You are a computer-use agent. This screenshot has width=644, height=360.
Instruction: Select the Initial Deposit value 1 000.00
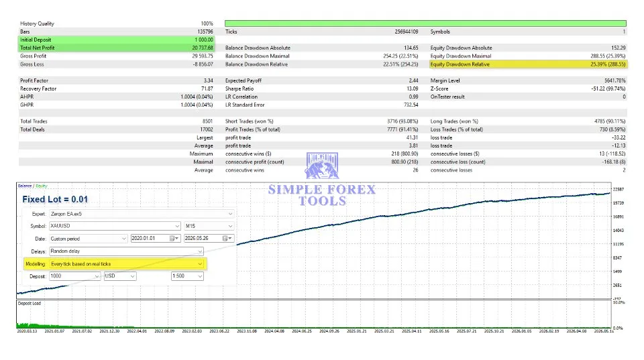204,40
